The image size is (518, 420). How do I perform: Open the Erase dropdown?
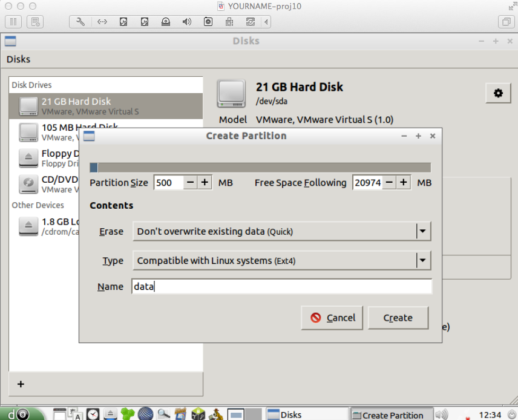click(282, 231)
